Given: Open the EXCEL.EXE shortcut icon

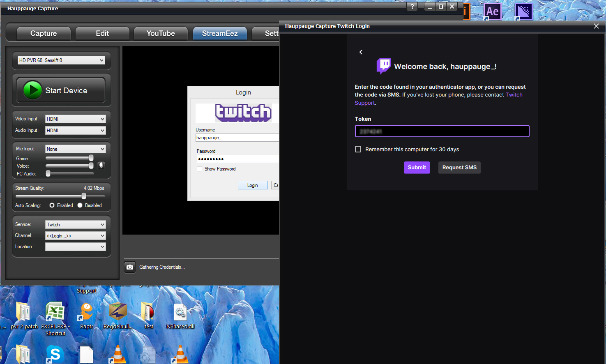Looking at the screenshot, I should [55, 312].
